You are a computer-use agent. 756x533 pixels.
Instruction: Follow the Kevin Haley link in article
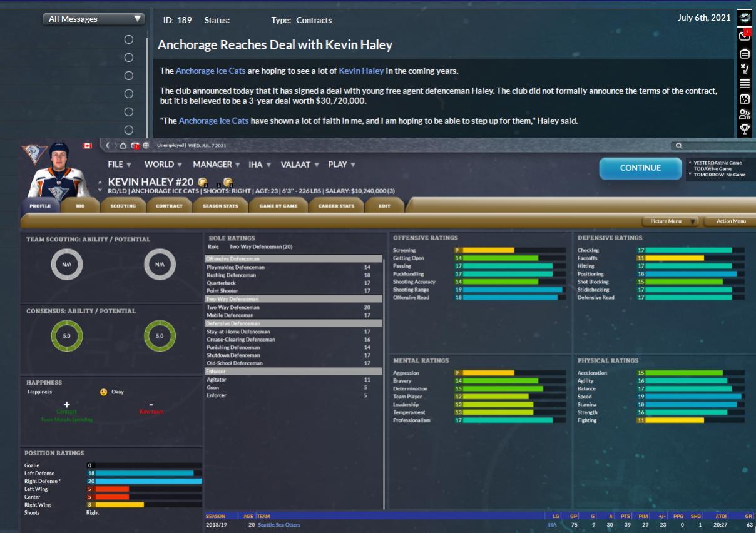[361, 71]
